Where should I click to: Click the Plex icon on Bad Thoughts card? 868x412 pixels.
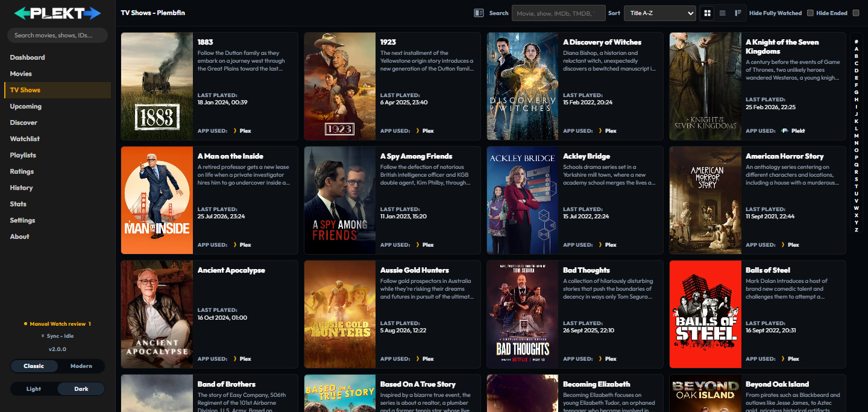click(601, 359)
